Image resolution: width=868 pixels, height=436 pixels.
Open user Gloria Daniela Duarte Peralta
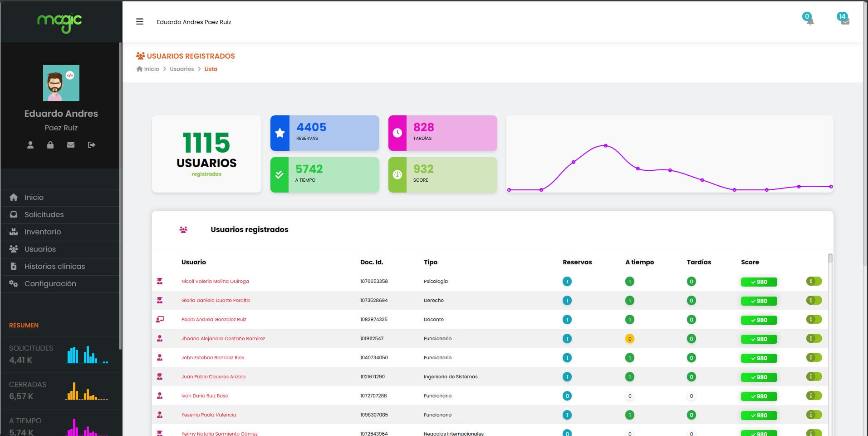point(216,300)
